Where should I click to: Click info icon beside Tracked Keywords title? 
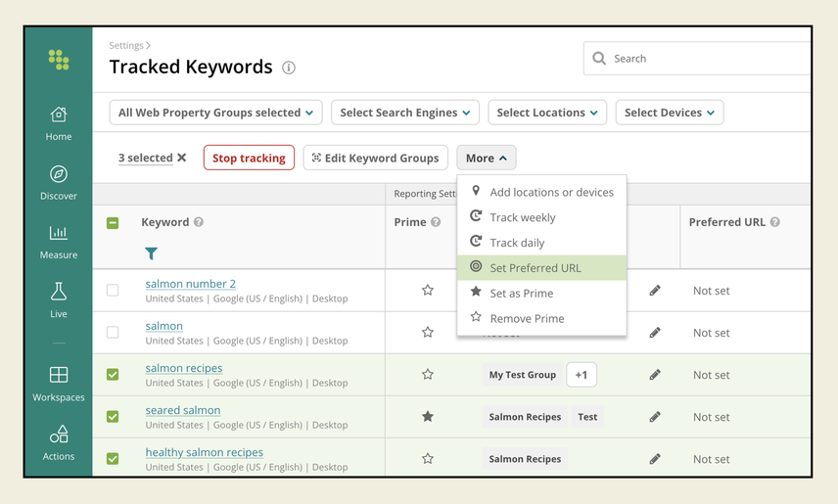289,68
